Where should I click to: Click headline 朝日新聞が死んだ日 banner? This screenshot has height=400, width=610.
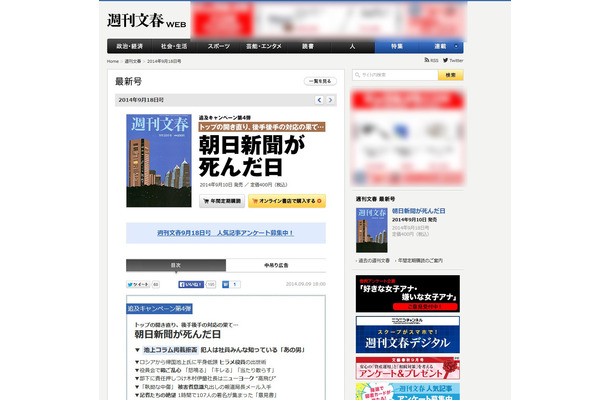tap(252, 155)
